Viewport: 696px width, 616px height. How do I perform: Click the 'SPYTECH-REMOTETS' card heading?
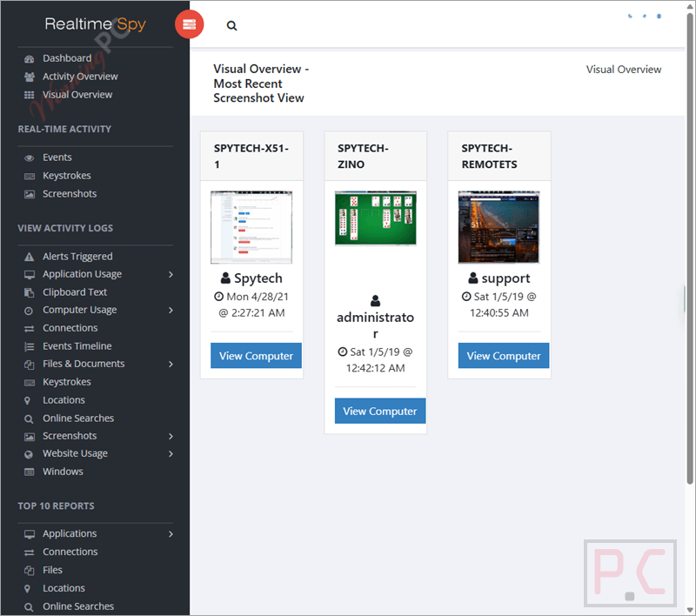coord(489,157)
